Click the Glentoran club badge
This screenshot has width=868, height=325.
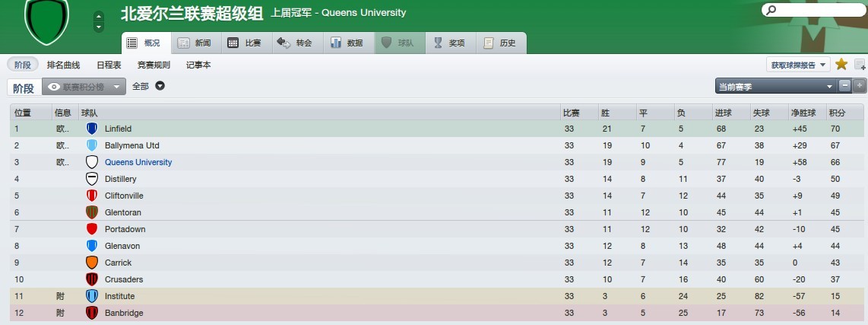click(92, 212)
